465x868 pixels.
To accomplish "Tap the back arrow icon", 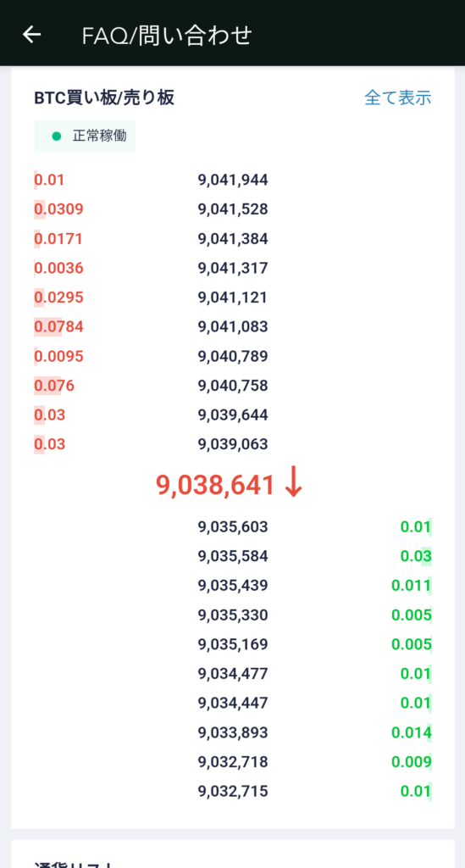I will [32, 35].
